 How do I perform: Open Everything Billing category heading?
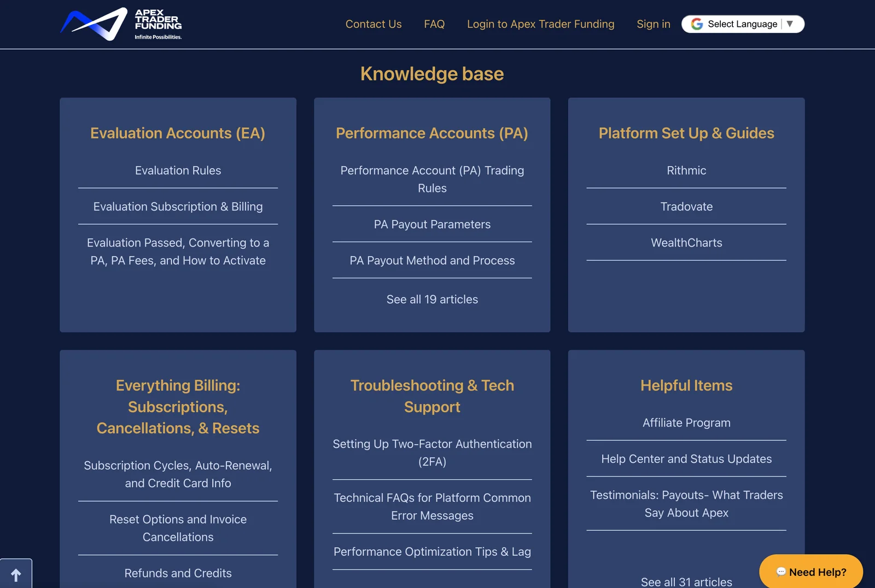[178, 406]
